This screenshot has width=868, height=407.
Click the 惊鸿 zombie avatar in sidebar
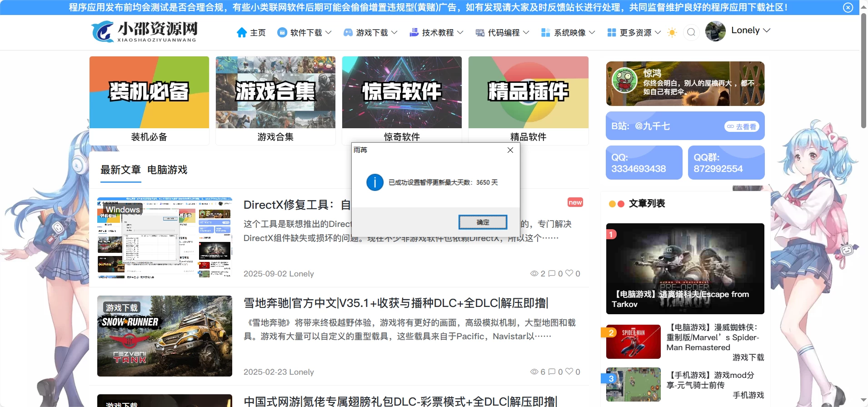pos(625,80)
